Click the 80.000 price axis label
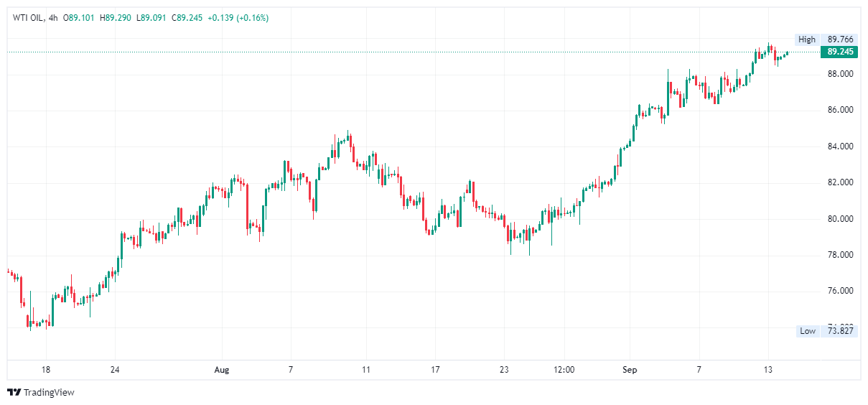 click(840, 219)
